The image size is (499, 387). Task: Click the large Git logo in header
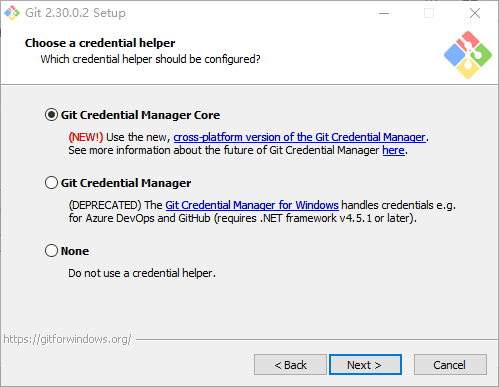click(x=468, y=55)
